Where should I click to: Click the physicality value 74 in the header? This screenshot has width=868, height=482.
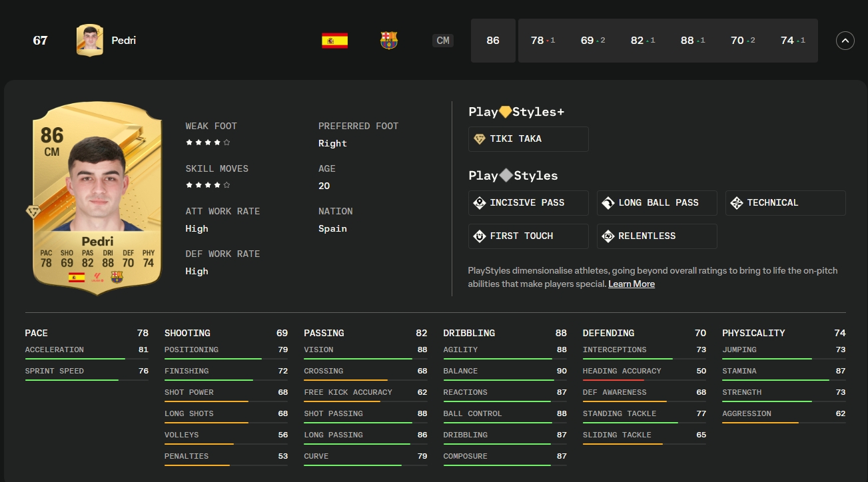[x=787, y=41]
